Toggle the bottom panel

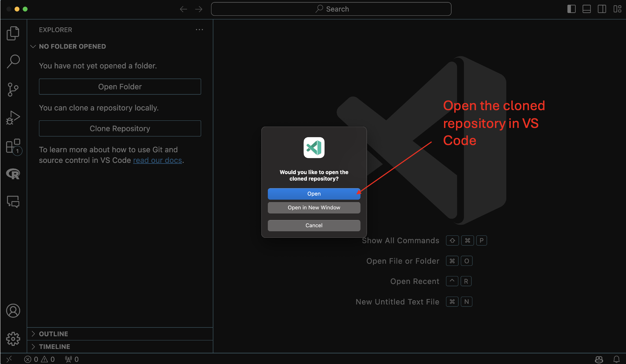[x=587, y=9]
